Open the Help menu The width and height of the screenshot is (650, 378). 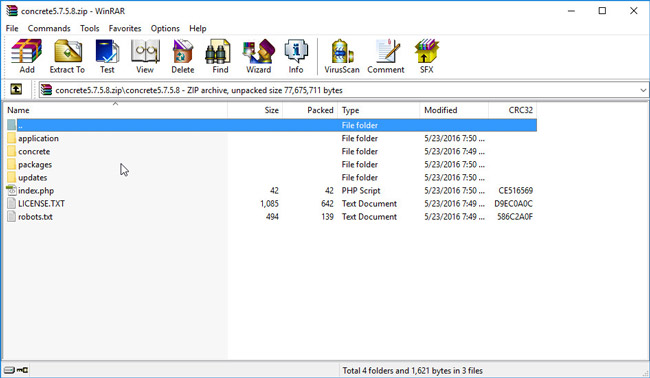[x=198, y=28]
